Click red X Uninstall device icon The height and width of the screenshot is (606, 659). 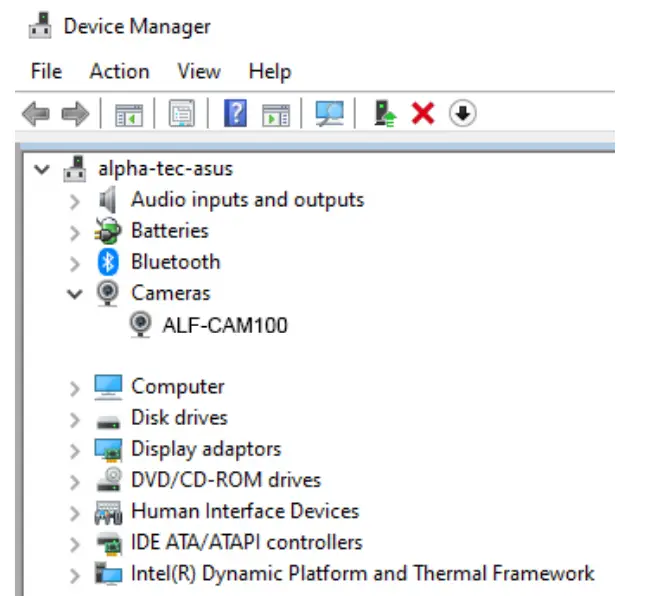(x=423, y=113)
